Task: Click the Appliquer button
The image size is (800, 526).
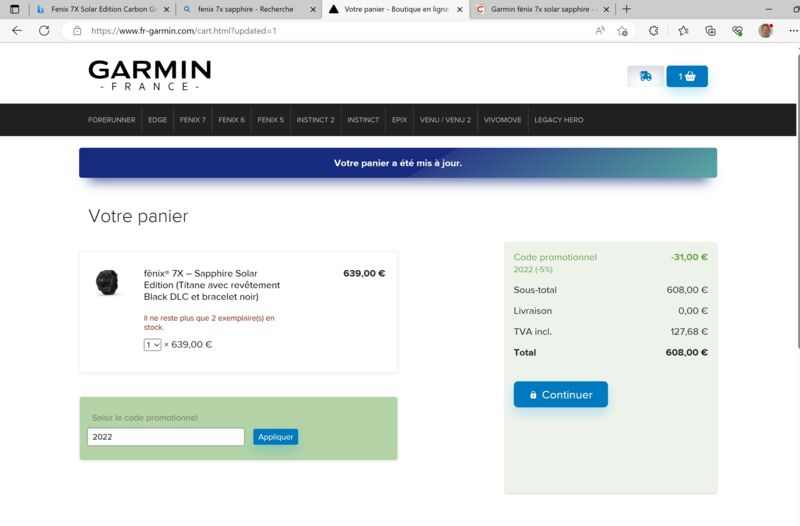Action: coord(276,437)
